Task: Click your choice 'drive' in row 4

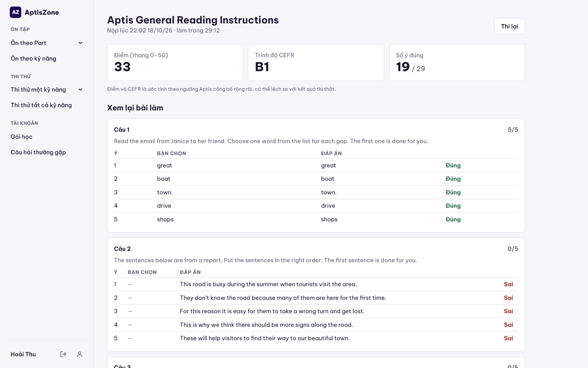Action: coord(164,206)
